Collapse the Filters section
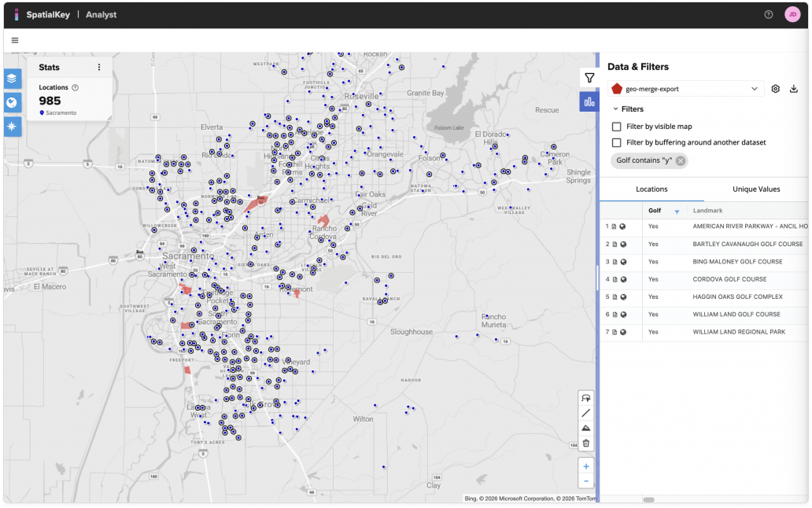 click(x=615, y=109)
